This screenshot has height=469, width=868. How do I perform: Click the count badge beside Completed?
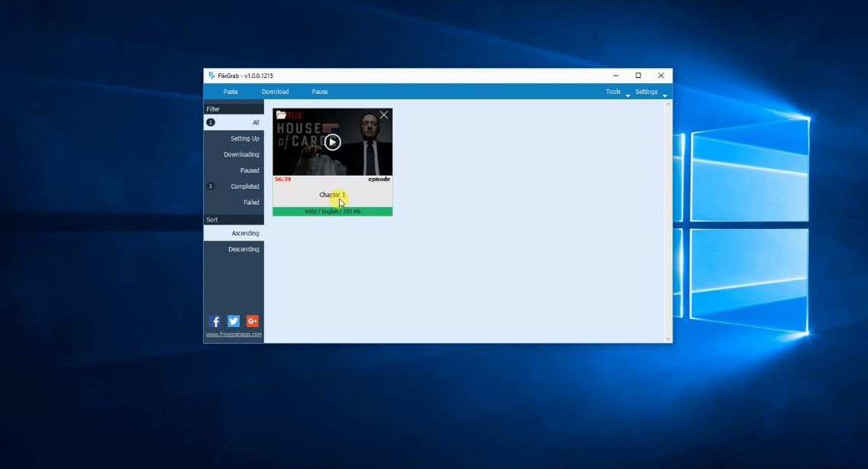(211, 186)
